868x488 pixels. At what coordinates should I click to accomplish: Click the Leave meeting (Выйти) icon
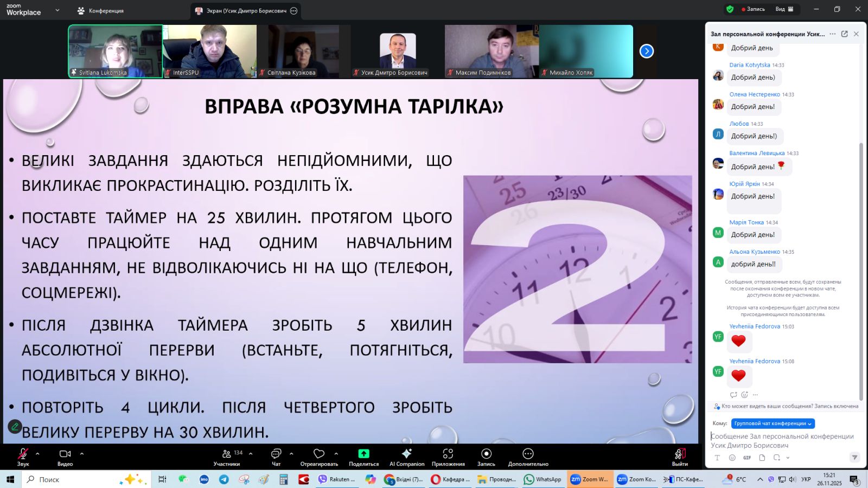tap(680, 454)
